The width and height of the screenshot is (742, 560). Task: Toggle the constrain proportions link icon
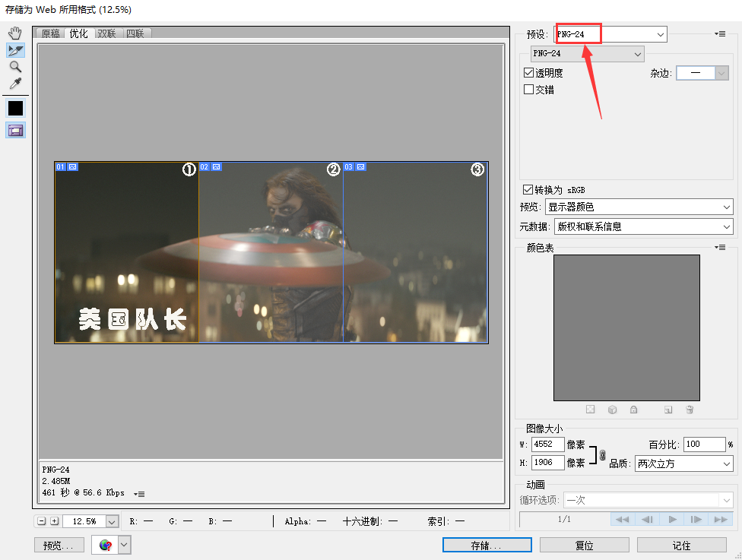(x=602, y=455)
